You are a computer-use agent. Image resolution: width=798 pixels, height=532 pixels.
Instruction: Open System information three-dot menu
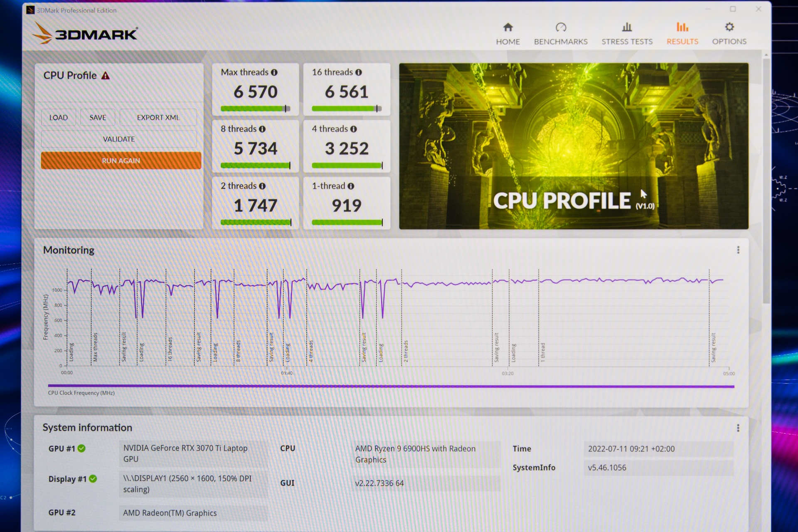[x=738, y=428]
